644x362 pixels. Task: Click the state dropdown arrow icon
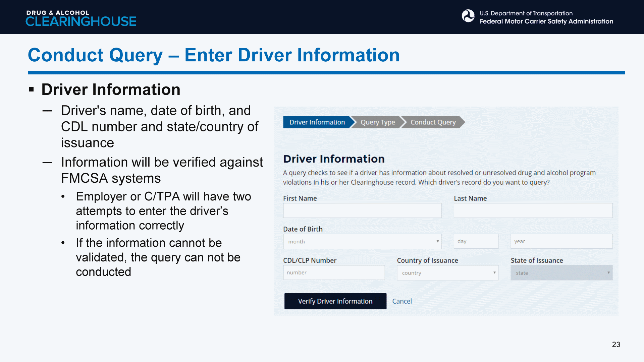click(x=608, y=273)
